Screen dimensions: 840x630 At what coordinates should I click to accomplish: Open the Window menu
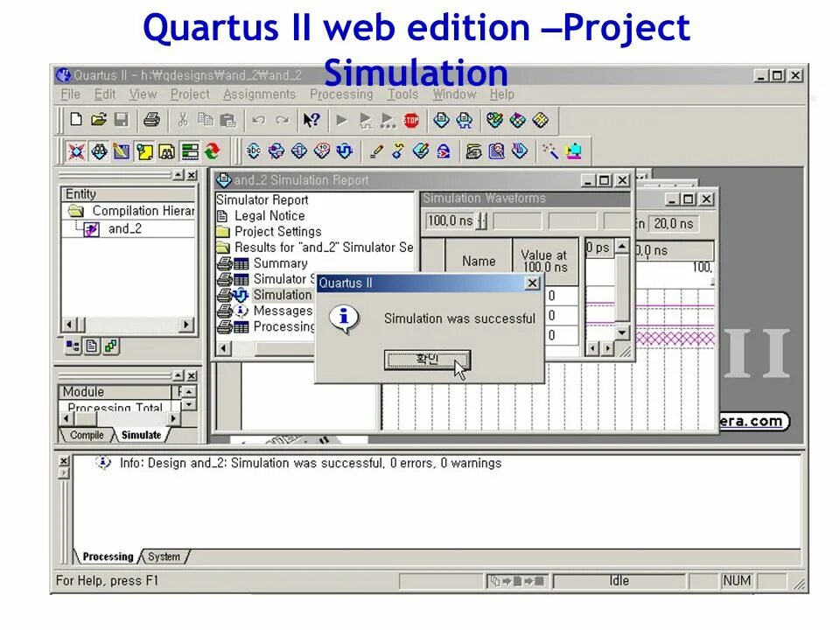click(454, 94)
